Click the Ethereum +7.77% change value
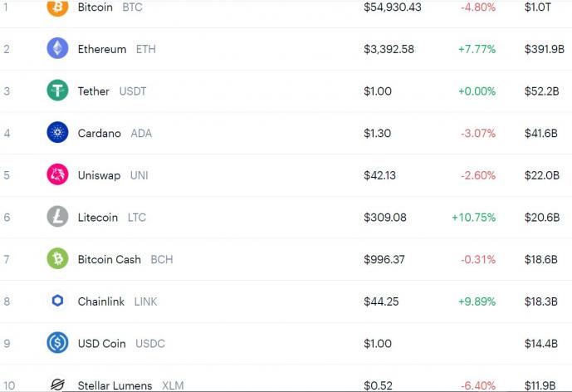572x392 pixels. coord(477,49)
